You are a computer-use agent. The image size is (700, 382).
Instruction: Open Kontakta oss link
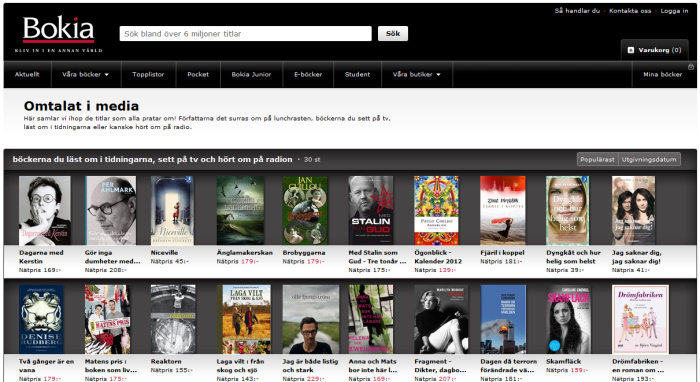click(x=630, y=11)
